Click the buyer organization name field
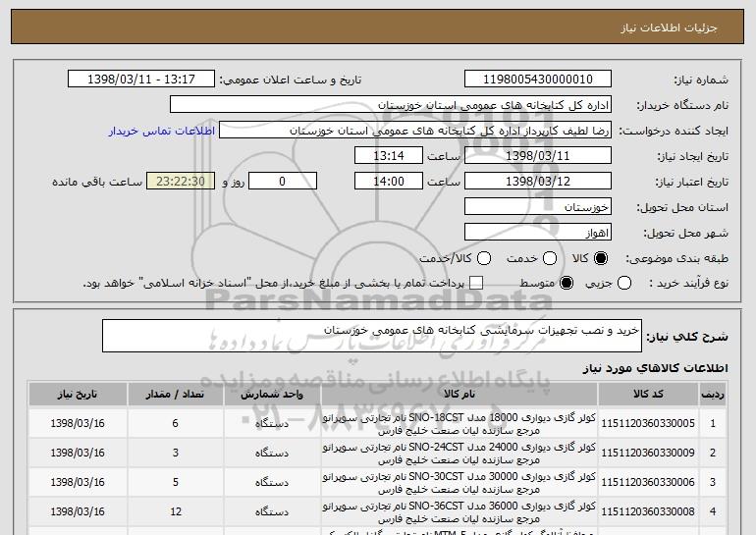The height and width of the screenshot is (535, 756). [x=391, y=105]
